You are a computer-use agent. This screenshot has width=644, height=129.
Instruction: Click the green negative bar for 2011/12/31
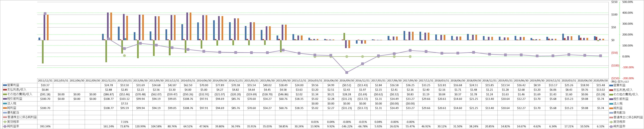(43, 52)
